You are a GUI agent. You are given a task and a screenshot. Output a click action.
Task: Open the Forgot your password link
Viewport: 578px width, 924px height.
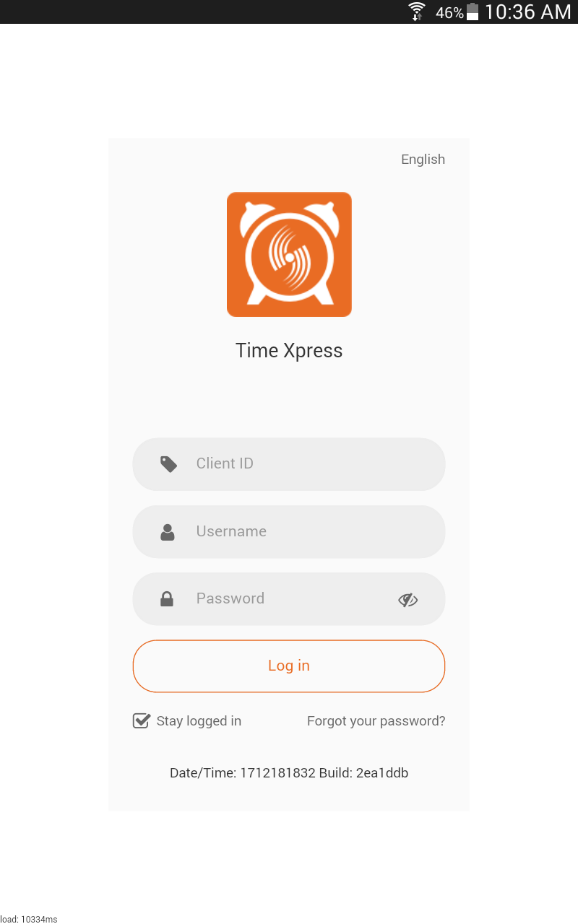tap(376, 721)
